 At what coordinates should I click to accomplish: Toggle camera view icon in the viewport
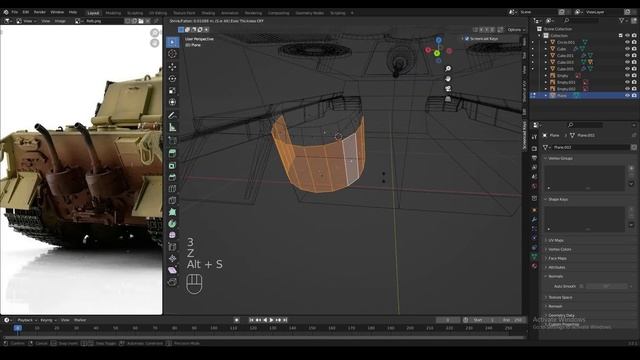tap(448, 89)
